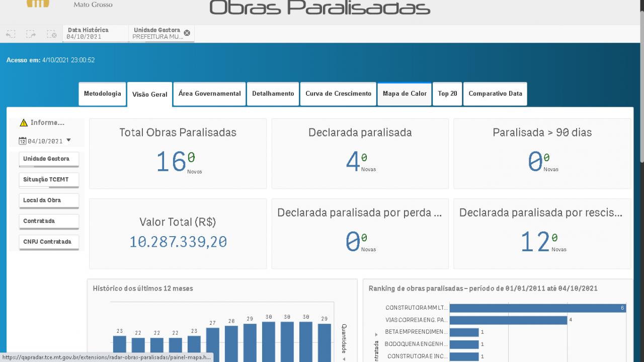Open the Unidade Gestora filter
Screen dimensions: 644x362
pyautogui.click(x=49, y=159)
